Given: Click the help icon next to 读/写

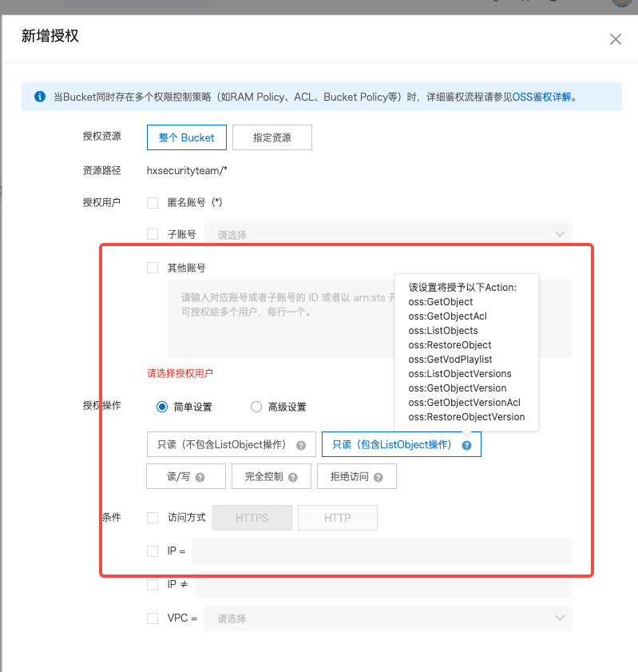Looking at the screenshot, I should 200,477.
